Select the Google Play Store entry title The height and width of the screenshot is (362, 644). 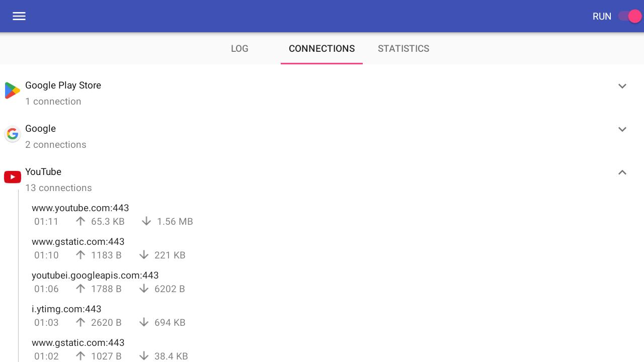click(63, 85)
